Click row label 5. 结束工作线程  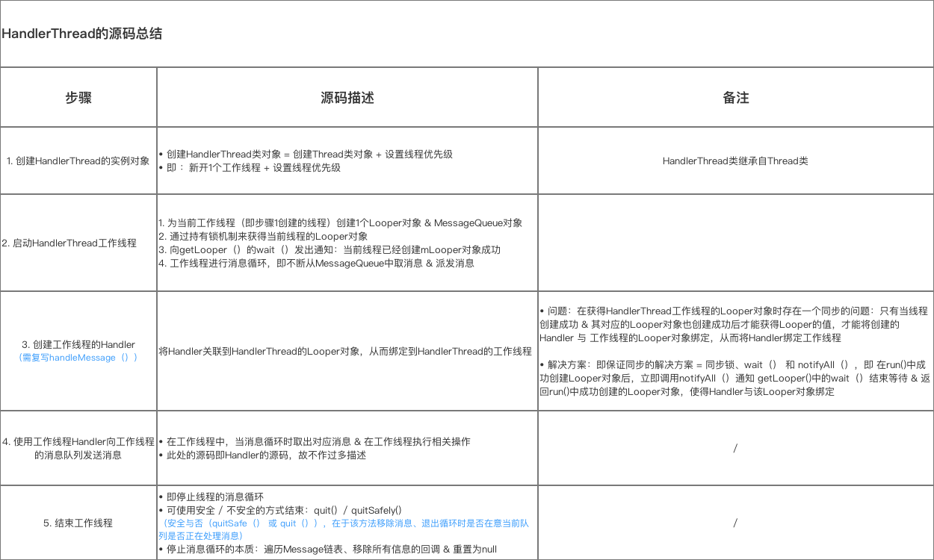(x=78, y=523)
